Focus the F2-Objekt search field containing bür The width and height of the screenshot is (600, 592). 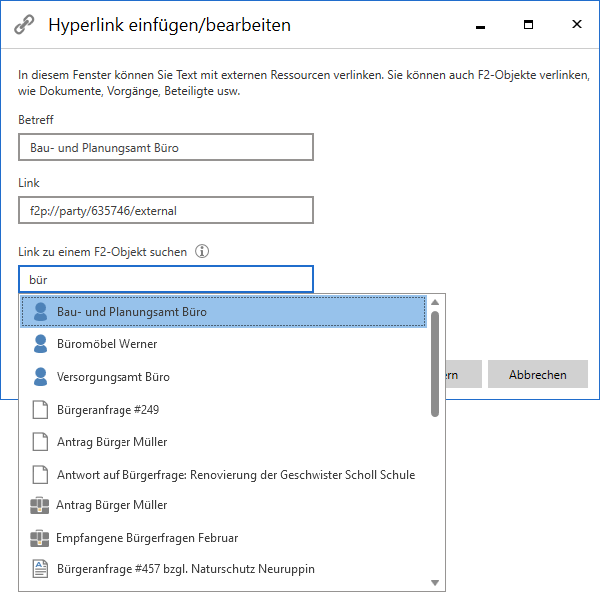coord(166,279)
